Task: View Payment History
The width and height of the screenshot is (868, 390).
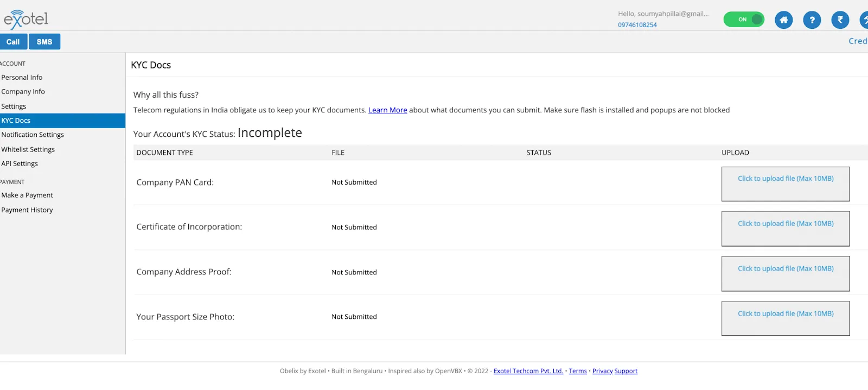Action: pyautogui.click(x=27, y=210)
